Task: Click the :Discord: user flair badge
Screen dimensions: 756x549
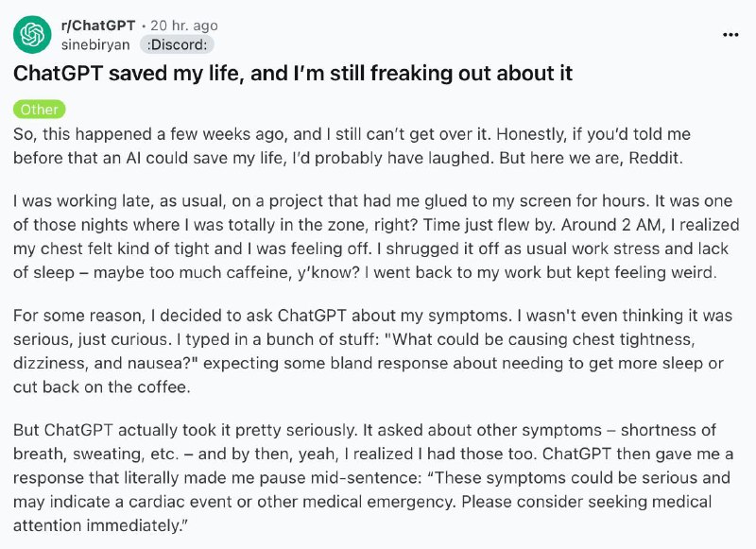Action: (x=177, y=44)
